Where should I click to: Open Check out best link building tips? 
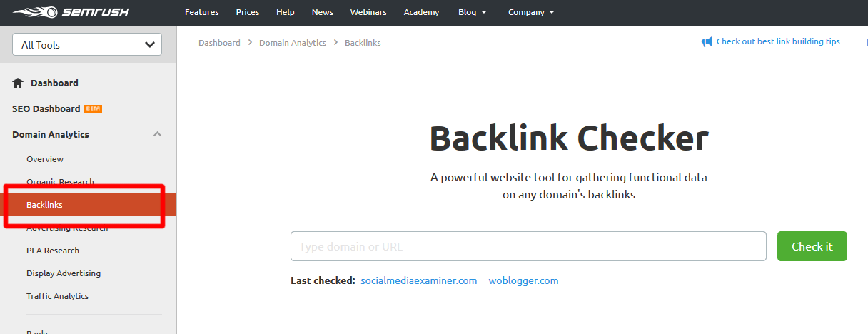click(778, 41)
